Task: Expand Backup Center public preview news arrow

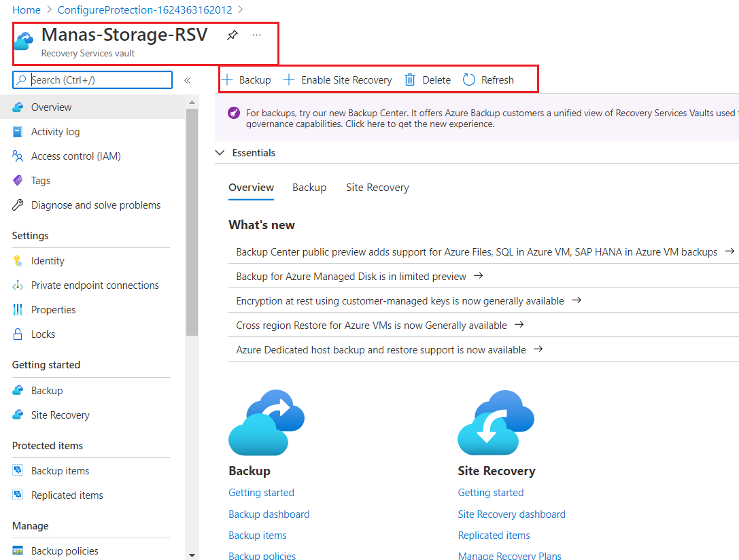Action: pyautogui.click(x=729, y=251)
